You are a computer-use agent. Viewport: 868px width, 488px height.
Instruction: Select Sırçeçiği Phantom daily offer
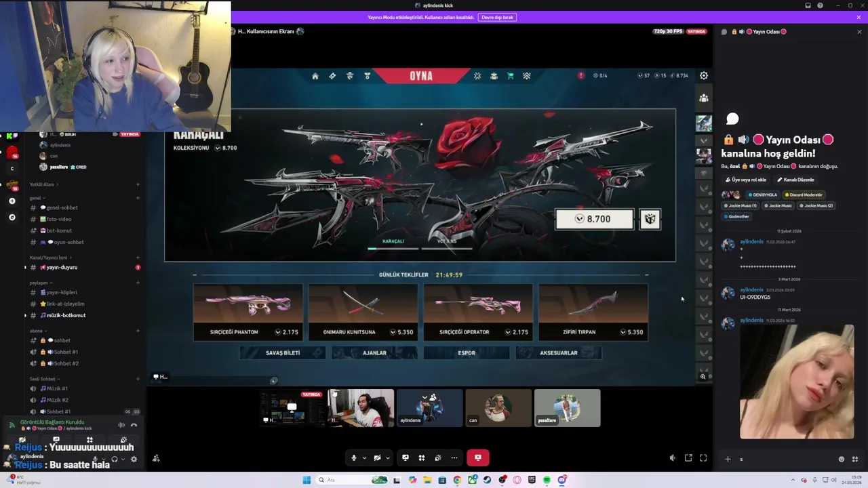[248, 312]
